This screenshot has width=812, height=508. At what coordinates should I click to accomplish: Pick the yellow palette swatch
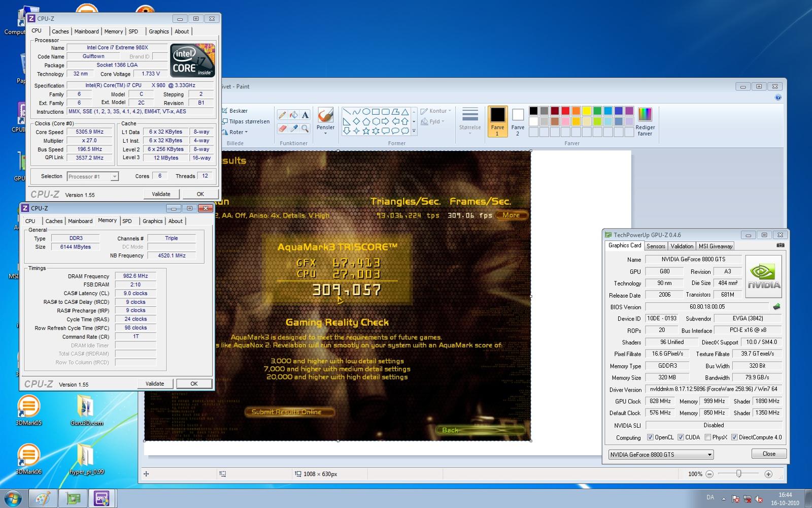click(x=587, y=111)
